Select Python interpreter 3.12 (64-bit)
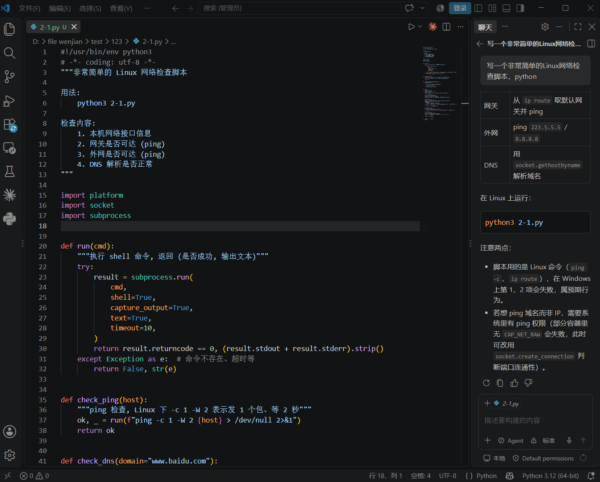This screenshot has height=482, width=600. 551,476
